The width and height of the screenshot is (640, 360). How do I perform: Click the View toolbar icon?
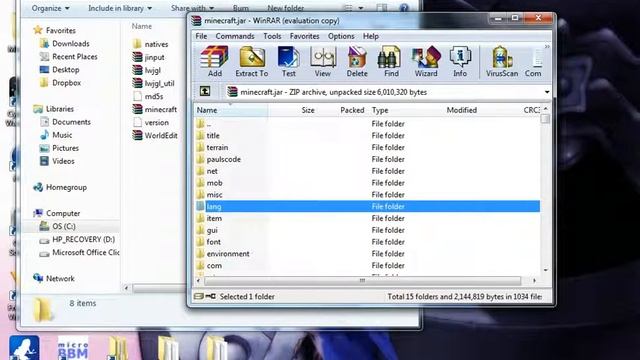(x=322, y=61)
